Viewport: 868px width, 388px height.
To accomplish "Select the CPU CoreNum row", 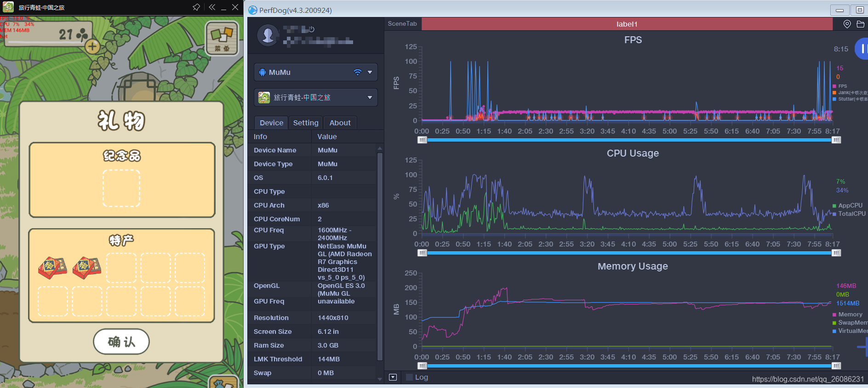I will tap(312, 219).
